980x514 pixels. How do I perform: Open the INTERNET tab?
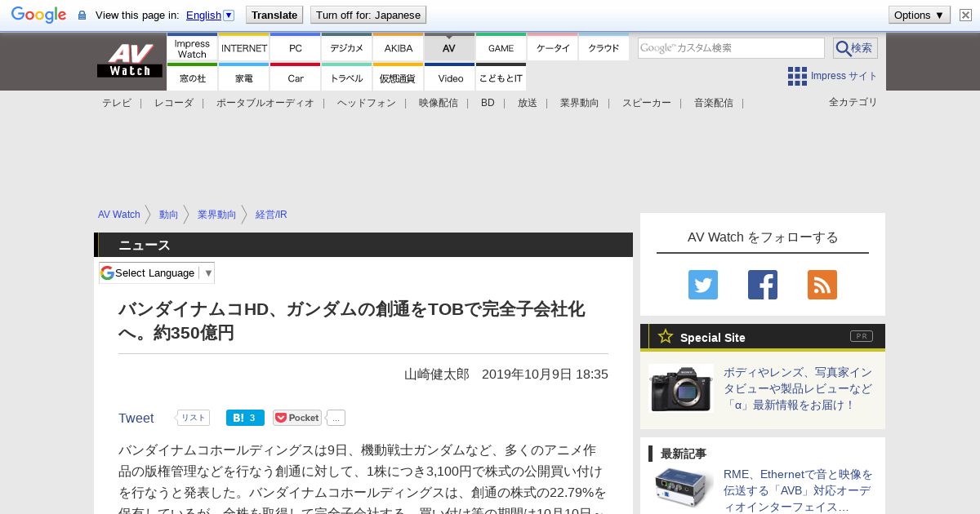click(244, 48)
